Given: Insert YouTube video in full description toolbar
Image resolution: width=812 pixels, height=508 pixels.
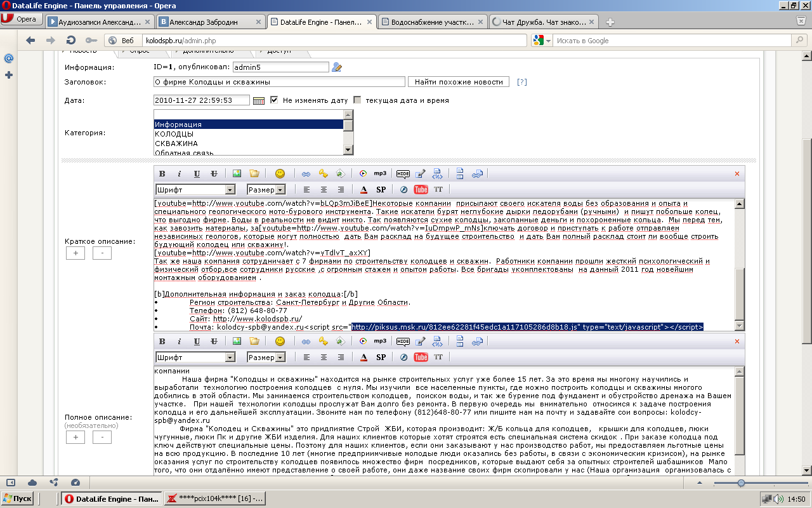Looking at the screenshot, I should click(x=421, y=357).
